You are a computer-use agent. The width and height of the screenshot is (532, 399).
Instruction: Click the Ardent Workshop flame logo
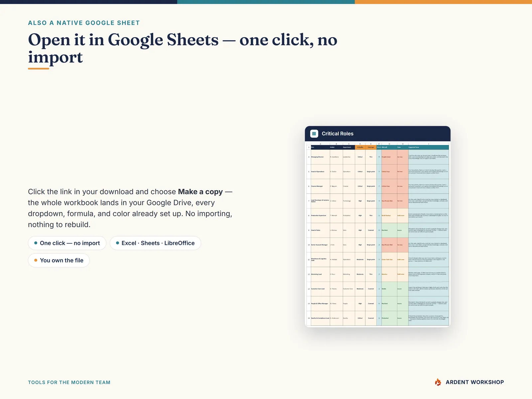(x=438, y=382)
